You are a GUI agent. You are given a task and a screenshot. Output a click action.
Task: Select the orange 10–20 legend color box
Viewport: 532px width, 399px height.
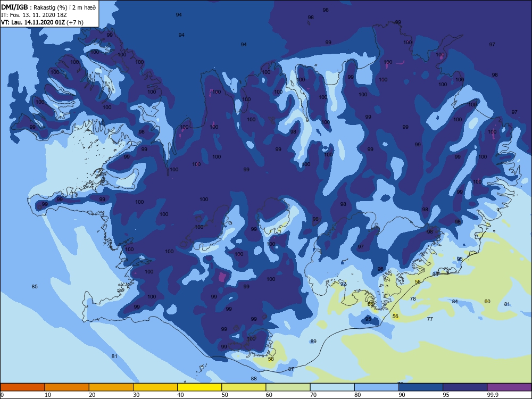tap(67, 387)
